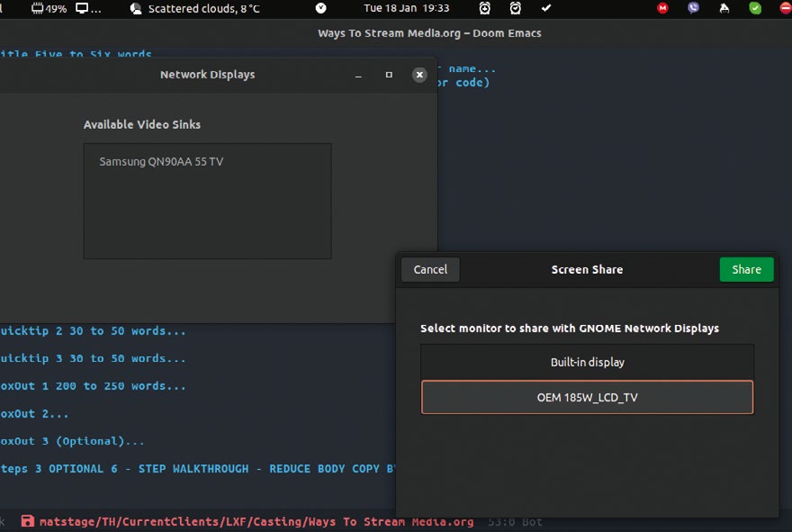Image resolution: width=792 pixels, height=532 pixels.
Task: Click the Network Displays window title
Action: pyautogui.click(x=208, y=75)
